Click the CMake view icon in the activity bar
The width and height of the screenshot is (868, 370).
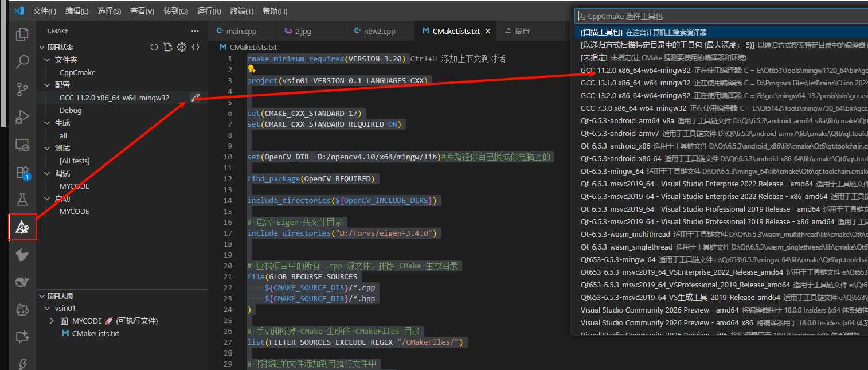click(x=23, y=228)
